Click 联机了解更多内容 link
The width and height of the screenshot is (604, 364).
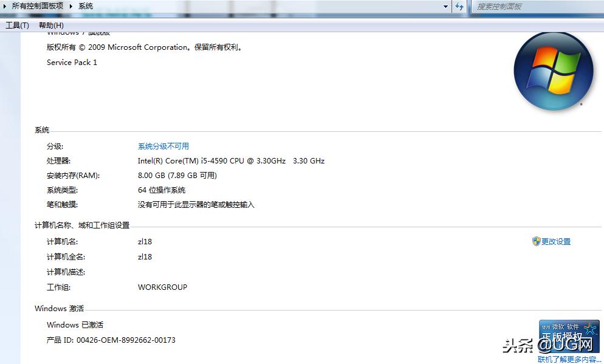click(568, 358)
